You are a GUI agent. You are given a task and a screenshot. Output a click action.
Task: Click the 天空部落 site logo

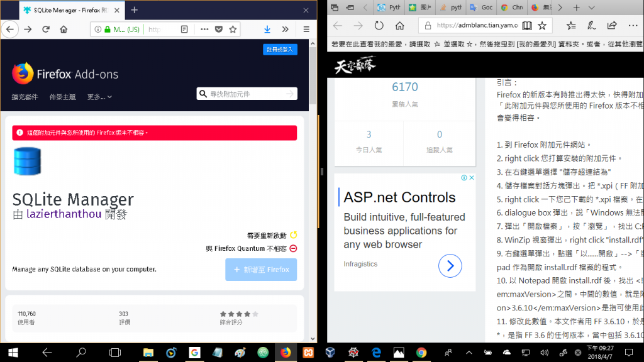pyautogui.click(x=355, y=65)
